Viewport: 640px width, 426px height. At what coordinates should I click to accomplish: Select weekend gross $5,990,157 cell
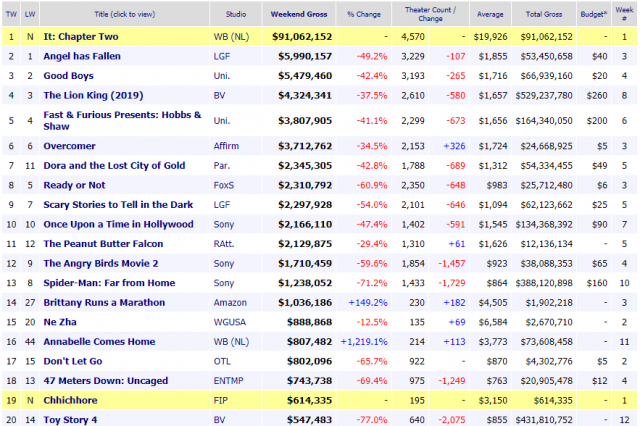click(305, 56)
